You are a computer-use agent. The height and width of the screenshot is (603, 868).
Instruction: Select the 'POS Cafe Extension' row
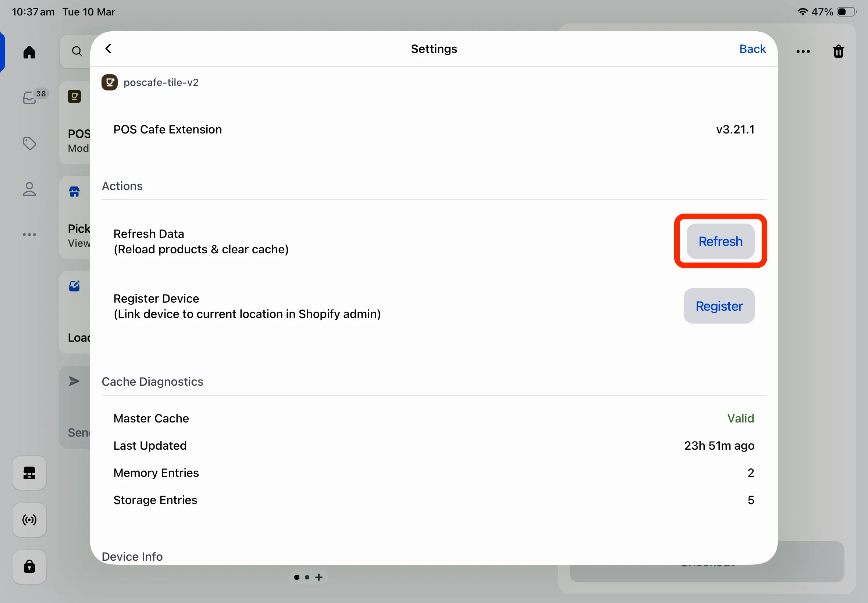point(434,129)
